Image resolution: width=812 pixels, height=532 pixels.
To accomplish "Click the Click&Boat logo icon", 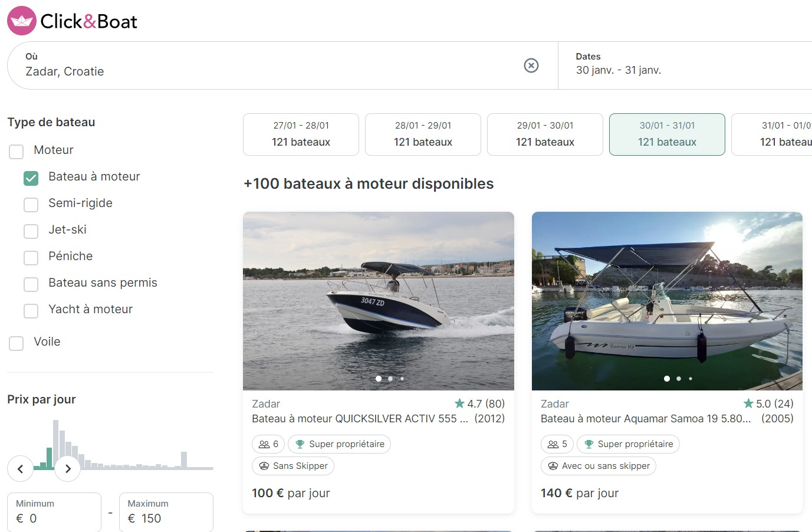I will 22,21.
